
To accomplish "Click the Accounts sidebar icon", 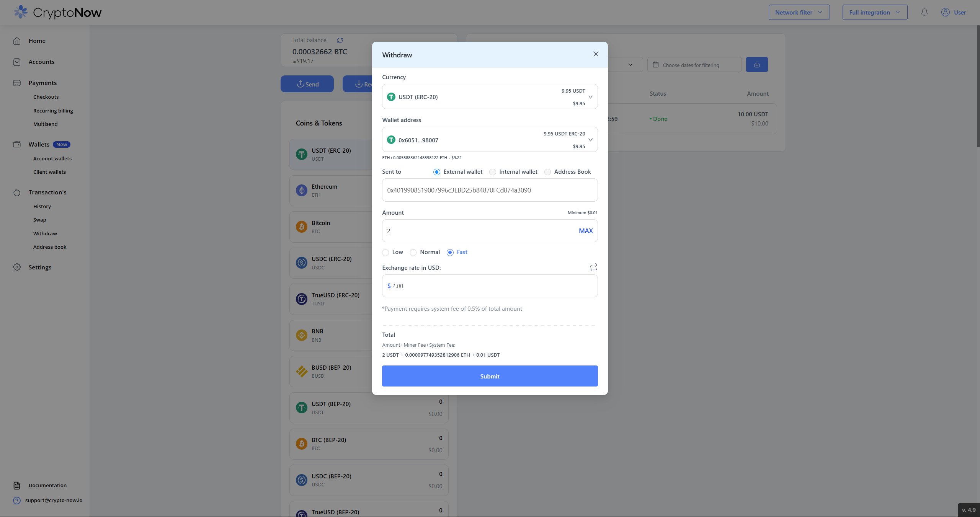I will point(17,62).
